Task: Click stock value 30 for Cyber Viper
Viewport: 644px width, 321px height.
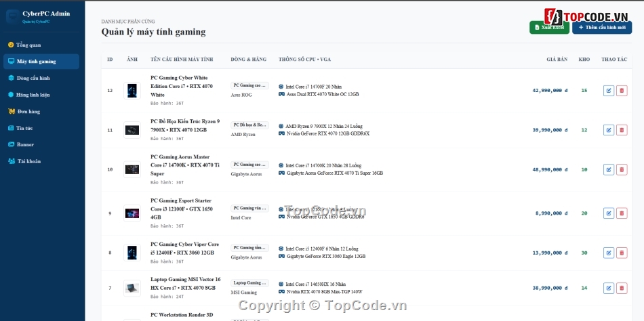Action: 584,253
